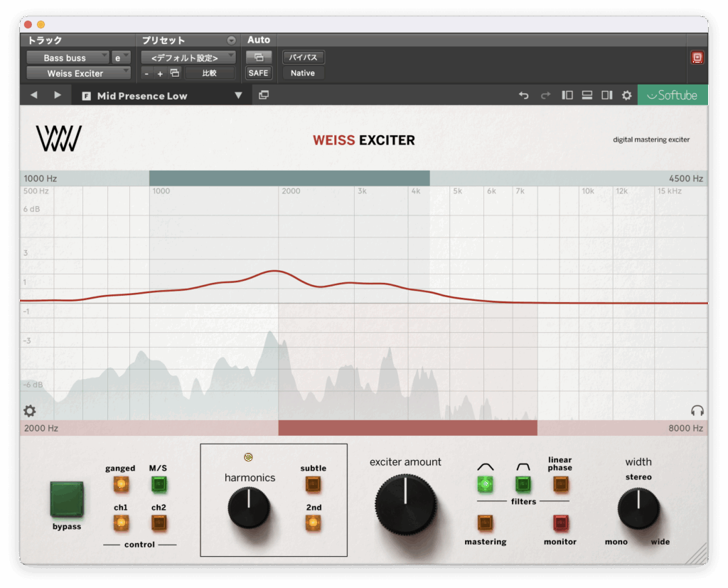This screenshot has width=728, height=588.
Task: Toggle the ch1 control button
Action: click(x=121, y=523)
